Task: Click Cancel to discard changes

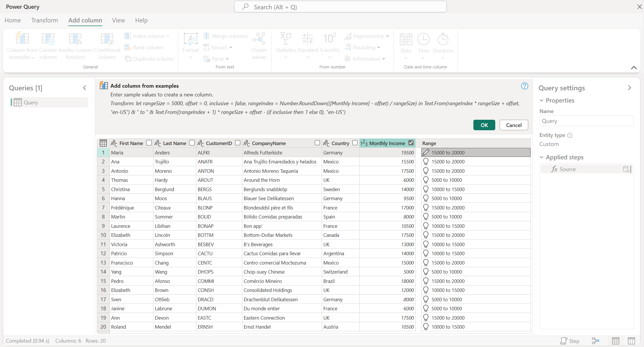Action: (x=513, y=124)
